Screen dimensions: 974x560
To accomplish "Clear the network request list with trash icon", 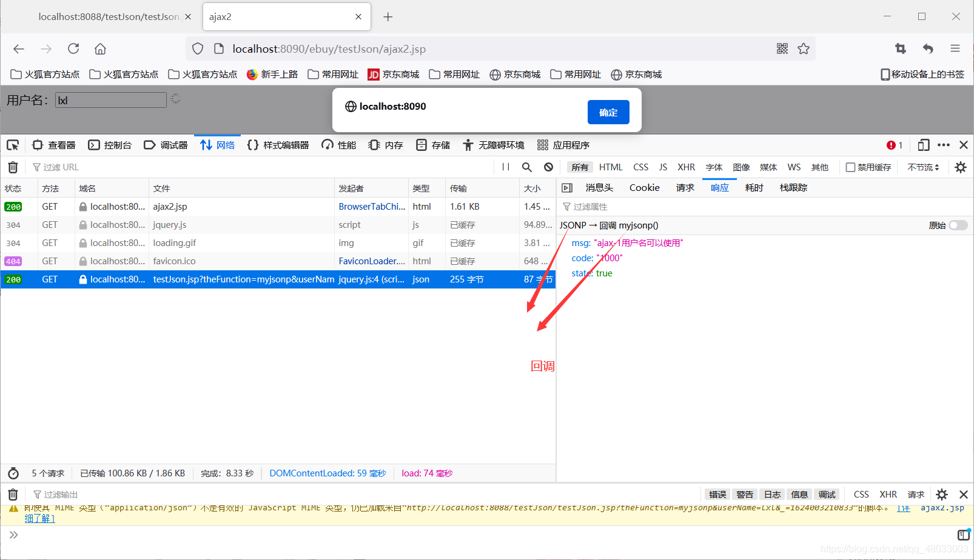I will 13,167.
